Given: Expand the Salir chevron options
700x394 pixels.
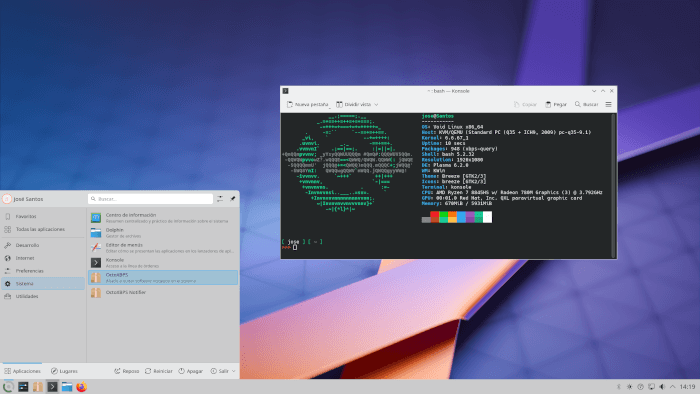Looking at the screenshot, I should tap(234, 371).
